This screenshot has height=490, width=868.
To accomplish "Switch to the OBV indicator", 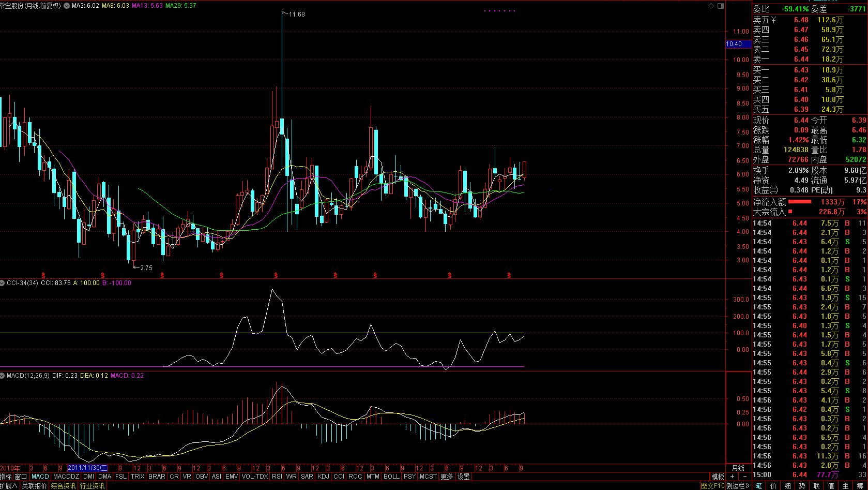I will click(202, 477).
